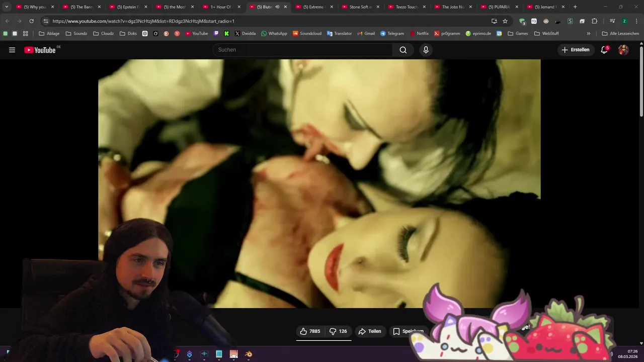Image resolution: width=644 pixels, height=362 pixels.
Task: Switch to 'Teezo Touch' tab
Action: click(407, 7)
